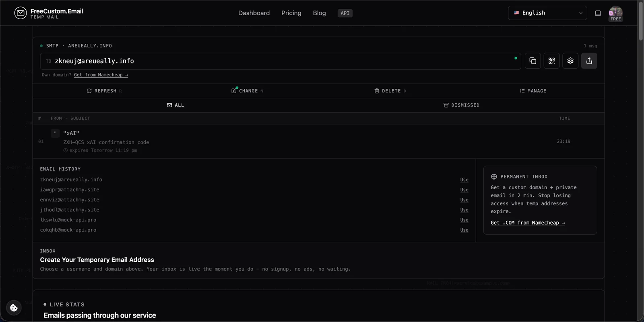This screenshot has width=644, height=322.
Task: Click the share/export icon button
Action: 589,61
